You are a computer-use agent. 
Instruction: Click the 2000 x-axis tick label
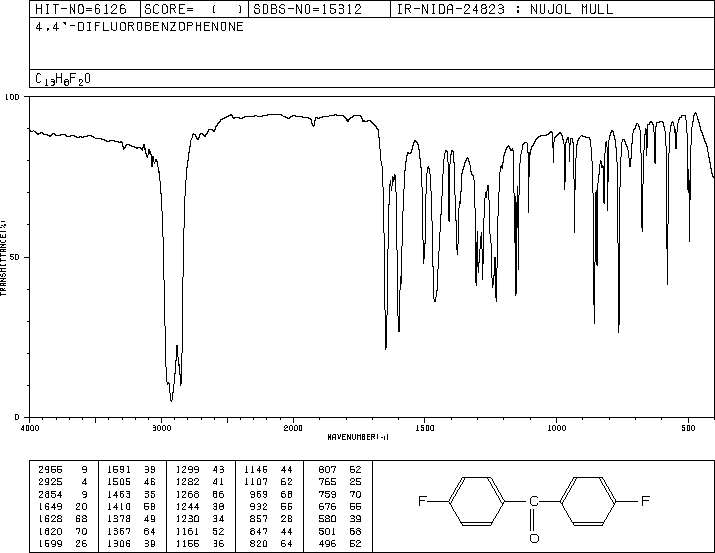pos(293,428)
